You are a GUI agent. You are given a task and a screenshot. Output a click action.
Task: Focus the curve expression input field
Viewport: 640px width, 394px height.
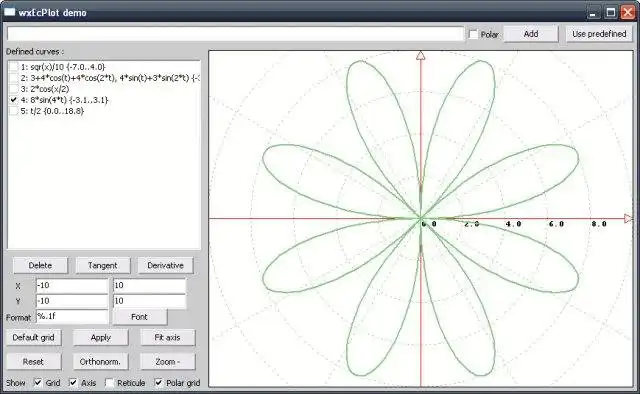(235, 34)
